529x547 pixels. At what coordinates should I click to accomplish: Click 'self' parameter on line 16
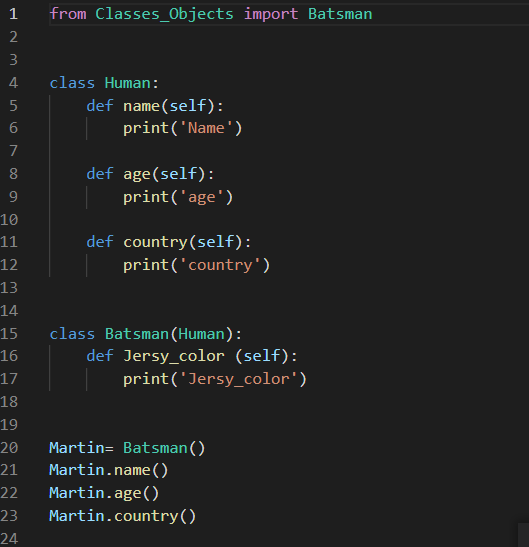[261, 356]
